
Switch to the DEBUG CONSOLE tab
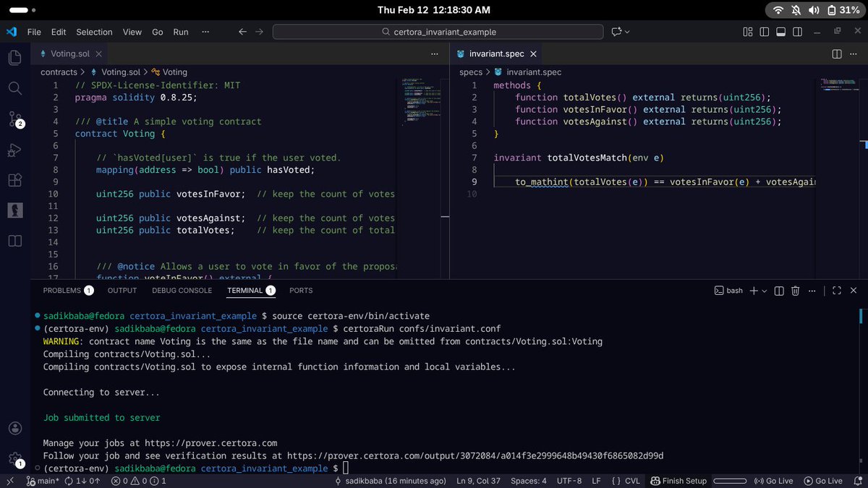pyautogui.click(x=182, y=291)
